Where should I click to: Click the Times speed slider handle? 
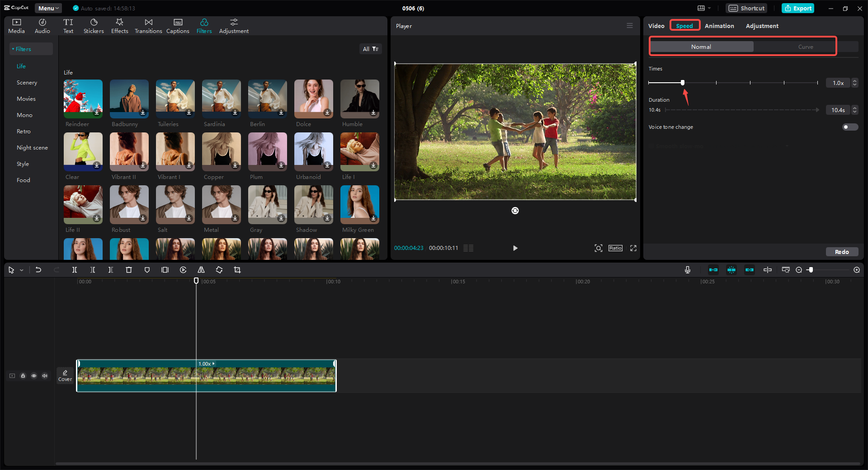tap(682, 83)
